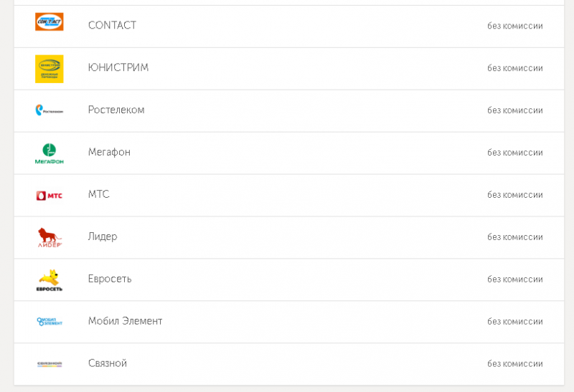Select the Ростелеком text label

[116, 110]
